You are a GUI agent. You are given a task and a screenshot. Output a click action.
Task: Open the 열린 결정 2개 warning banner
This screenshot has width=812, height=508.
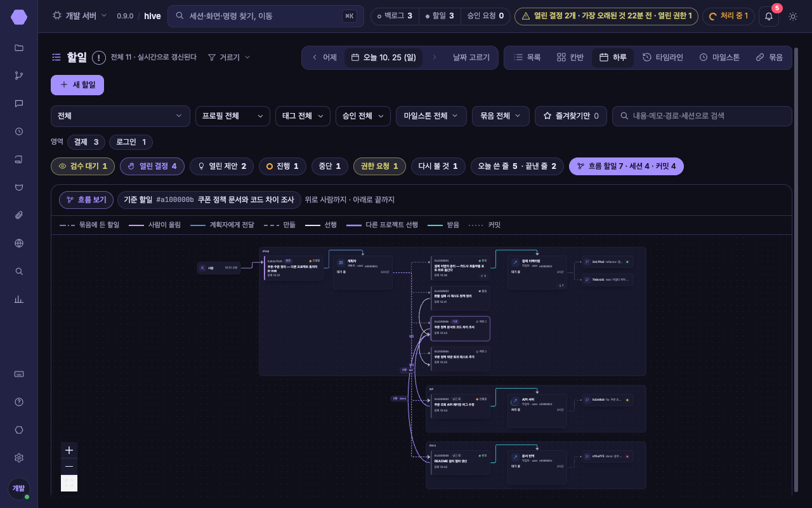pyautogui.click(x=606, y=16)
